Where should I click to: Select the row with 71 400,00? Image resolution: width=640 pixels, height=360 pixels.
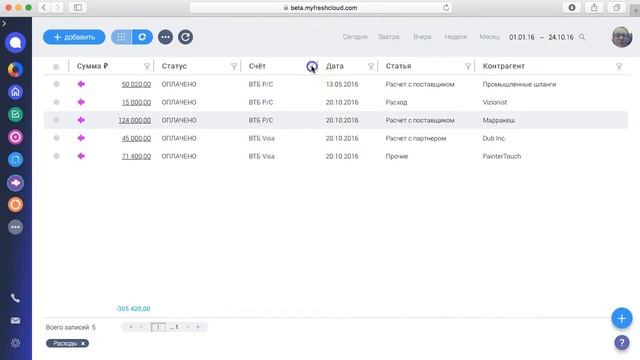56,156
